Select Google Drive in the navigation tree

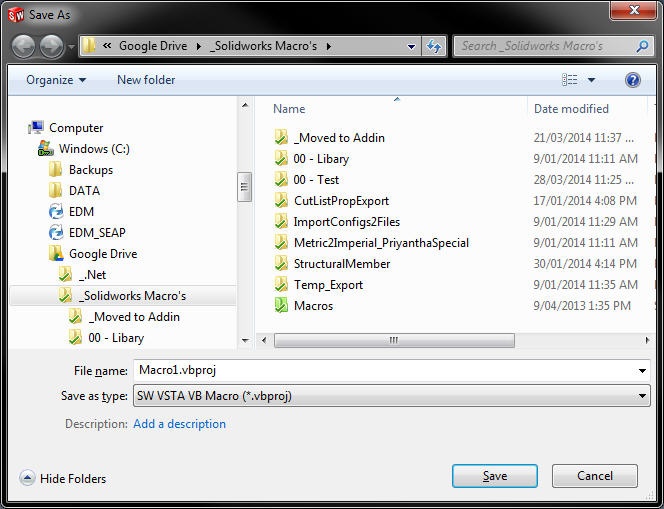click(x=103, y=254)
